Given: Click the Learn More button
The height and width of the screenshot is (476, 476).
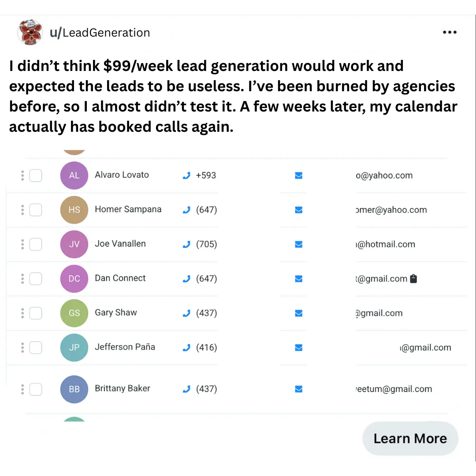Looking at the screenshot, I should click(410, 439).
